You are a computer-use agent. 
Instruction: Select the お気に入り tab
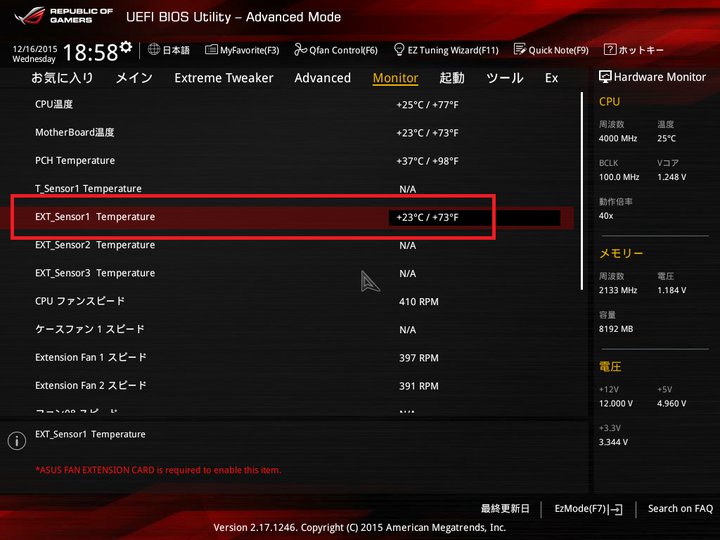coord(62,78)
